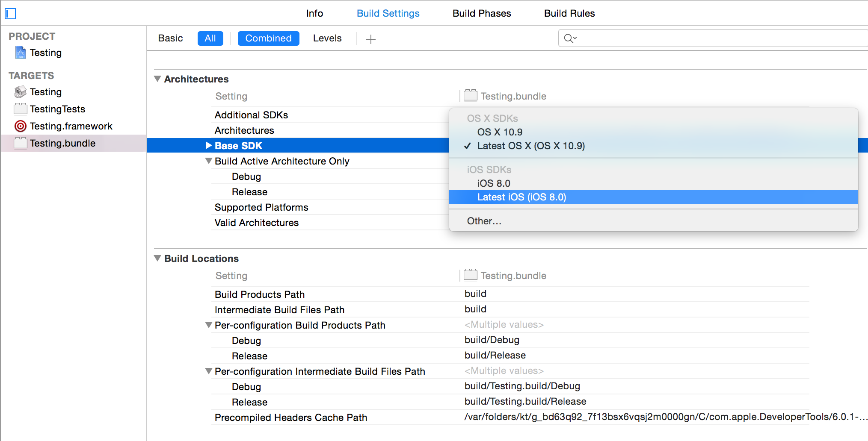868x441 pixels.
Task: Select Debug under Build Active Architecture Only
Action: [246, 176]
